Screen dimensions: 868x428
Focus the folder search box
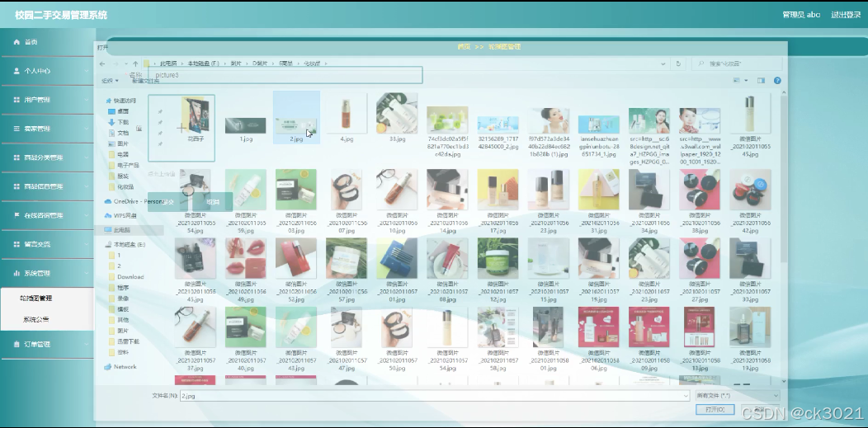coord(738,63)
